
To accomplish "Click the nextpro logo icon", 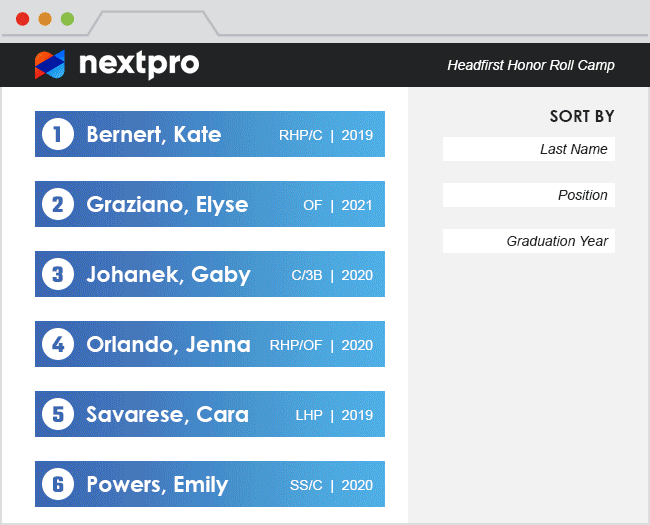I will coord(50,65).
